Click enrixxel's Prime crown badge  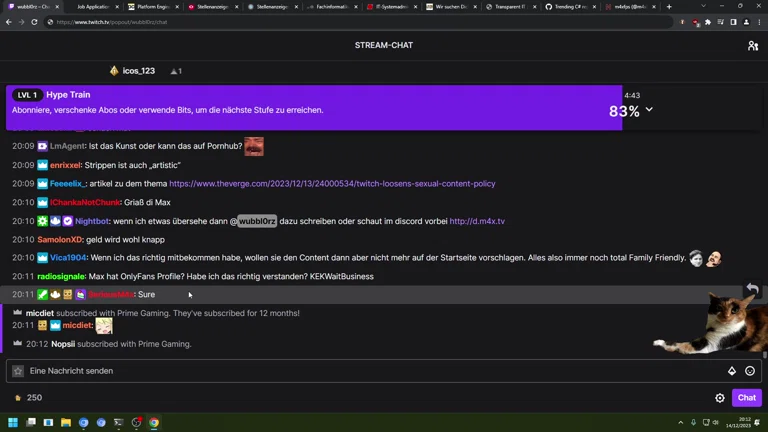(43, 165)
